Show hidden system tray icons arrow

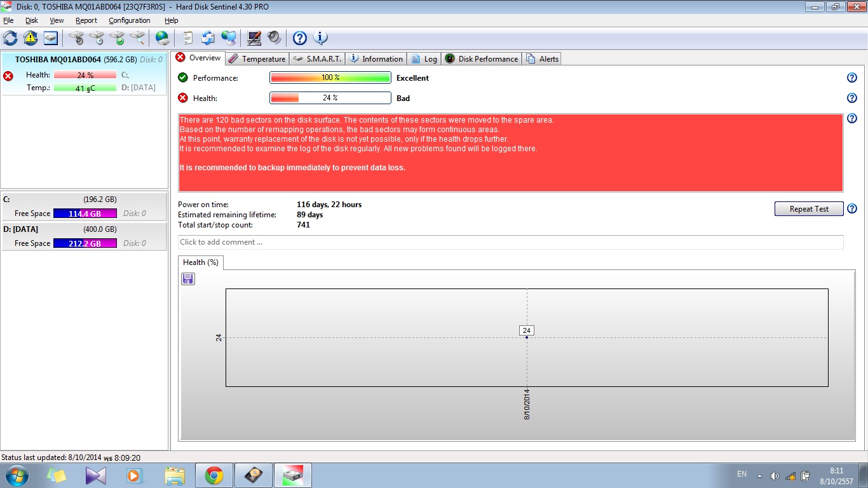pyautogui.click(x=759, y=475)
